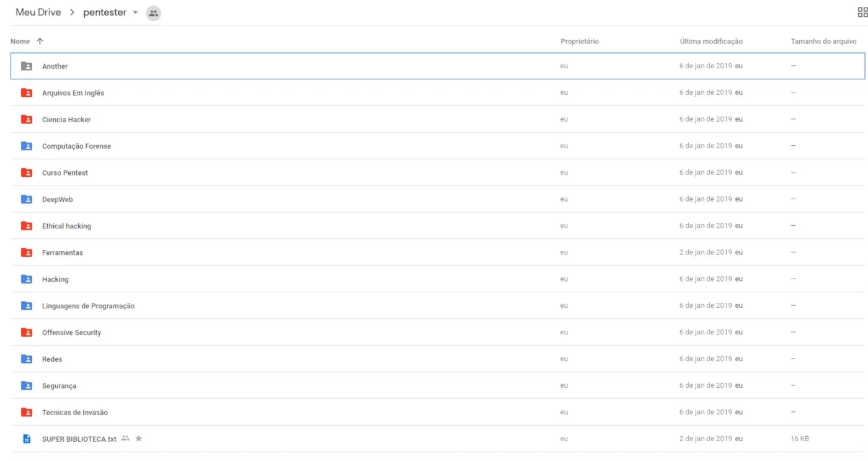The height and width of the screenshot is (461, 868).
Task: Go back to Meu Drive breadcrumb
Action: [38, 12]
